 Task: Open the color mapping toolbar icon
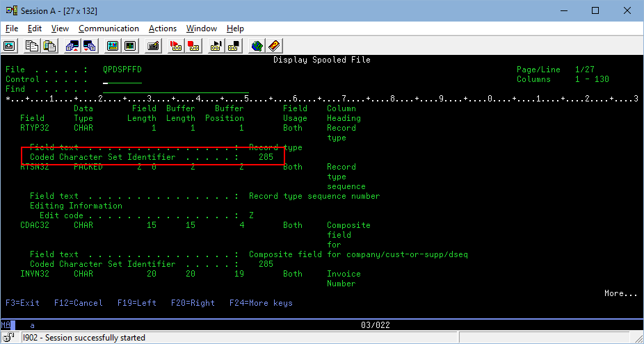tap(130, 46)
